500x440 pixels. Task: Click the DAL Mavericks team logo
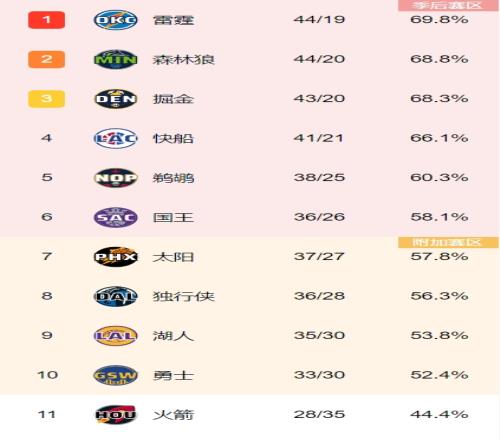click(115, 296)
